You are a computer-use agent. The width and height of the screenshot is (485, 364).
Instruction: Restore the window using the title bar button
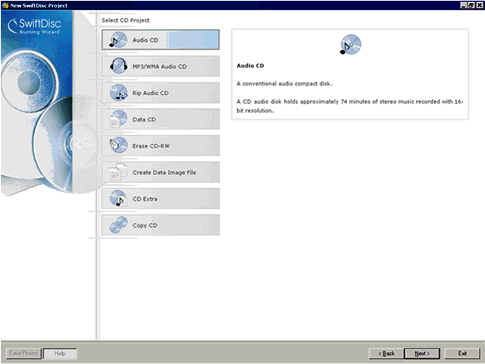point(471,5)
